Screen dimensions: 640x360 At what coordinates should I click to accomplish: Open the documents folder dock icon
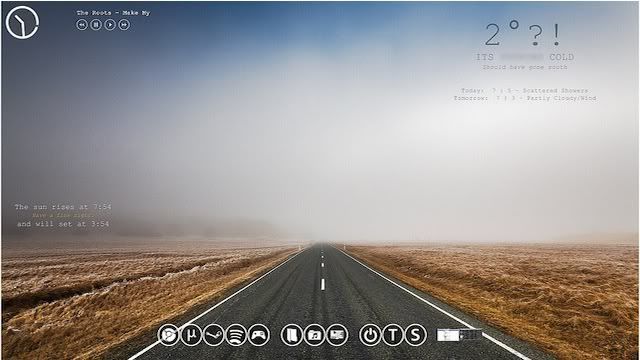click(x=291, y=335)
